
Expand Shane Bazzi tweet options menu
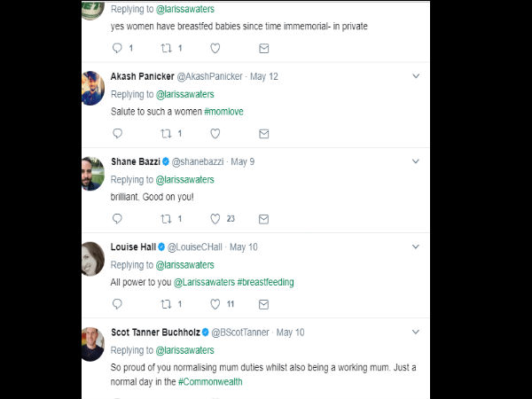click(x=417, y=161)
